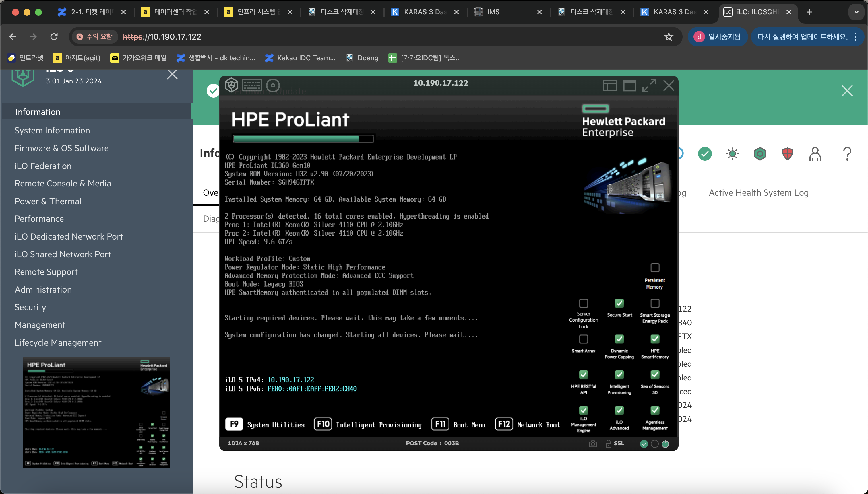This screenshot has height=494, width=868.
Task: Open the 인트라넷 bookmark
Action: click(x=26, y=58)
